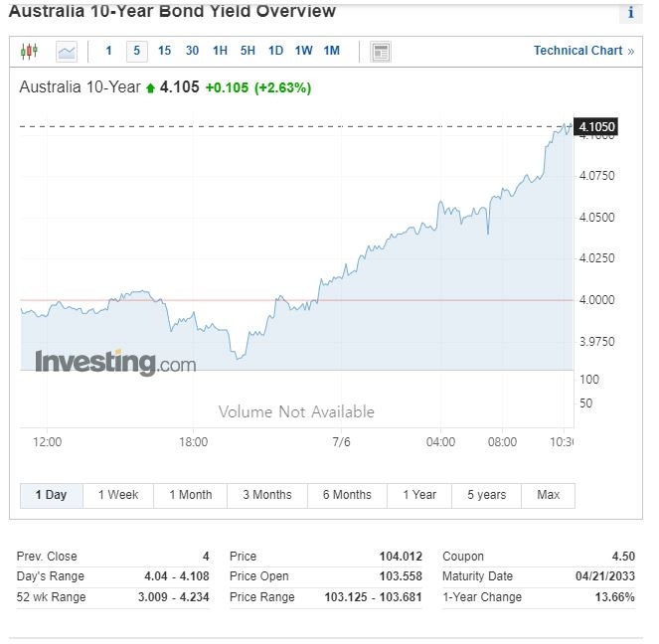
Task: Click the Coupon value 4.50
Action: click(623, 557)
